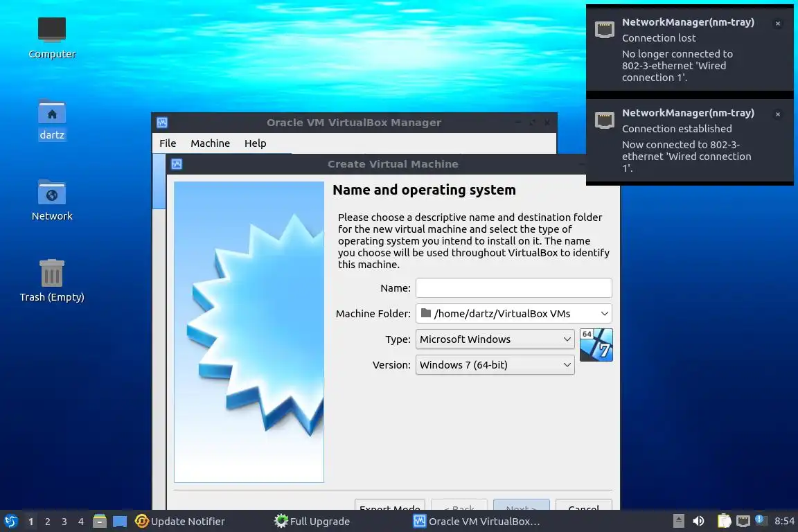The image size is (798, 532).
Task: Click the Oracle VM VirtualBox taskbar icon
Action: (x=419, y=521)
